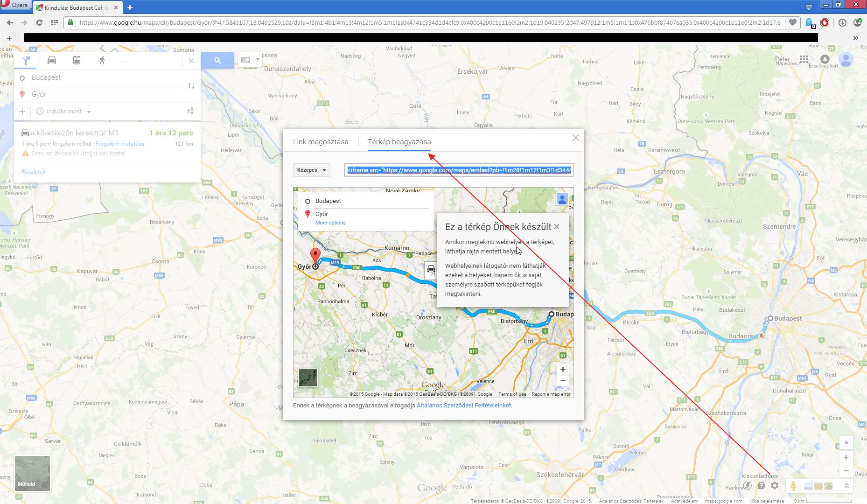Open first photo thumbnail in imagery strip
867x504 pixels.
[809, 486]
